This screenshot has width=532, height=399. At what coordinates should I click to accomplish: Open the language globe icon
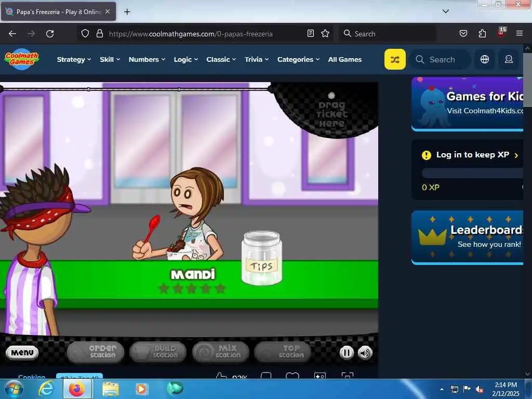point(485,59)
